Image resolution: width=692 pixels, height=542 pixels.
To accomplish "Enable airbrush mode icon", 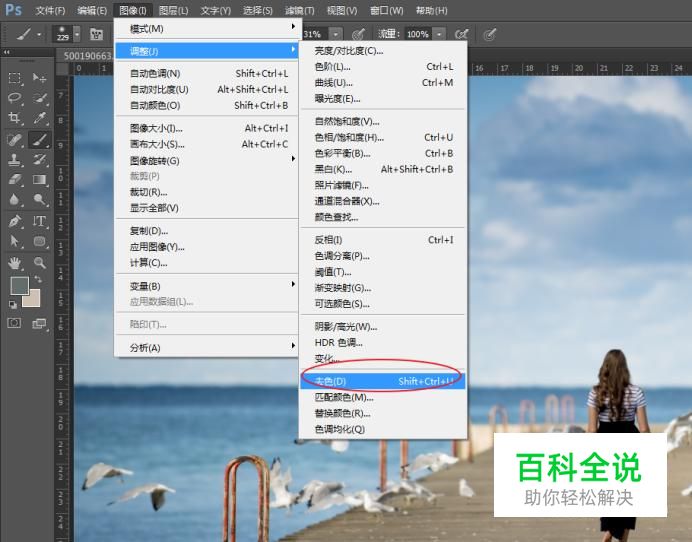I will (462, 34).
